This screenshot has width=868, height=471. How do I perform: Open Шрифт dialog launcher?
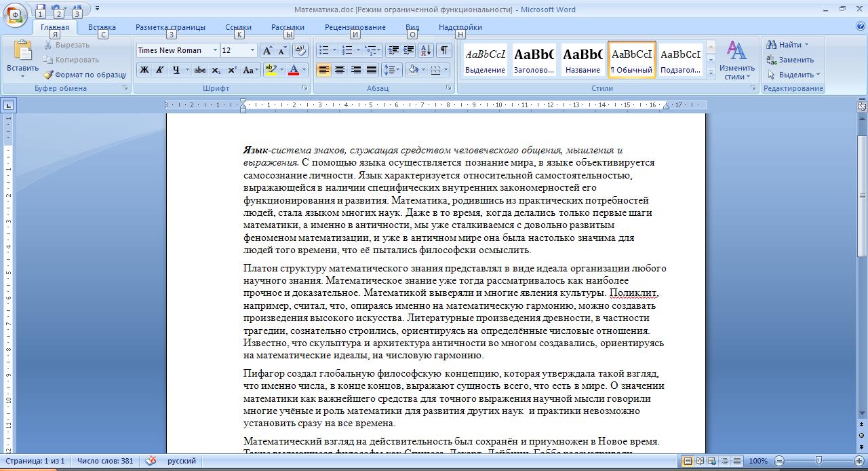point(304,88)
